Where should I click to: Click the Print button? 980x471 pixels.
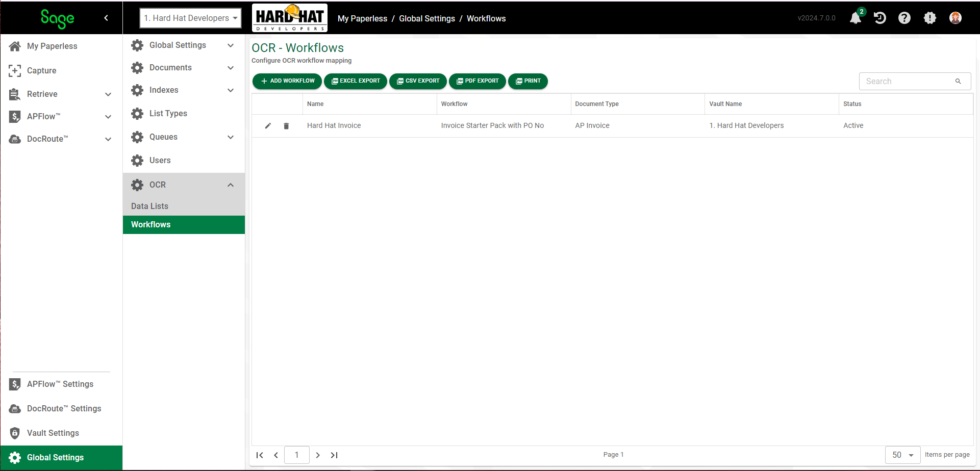pos(528,81)
